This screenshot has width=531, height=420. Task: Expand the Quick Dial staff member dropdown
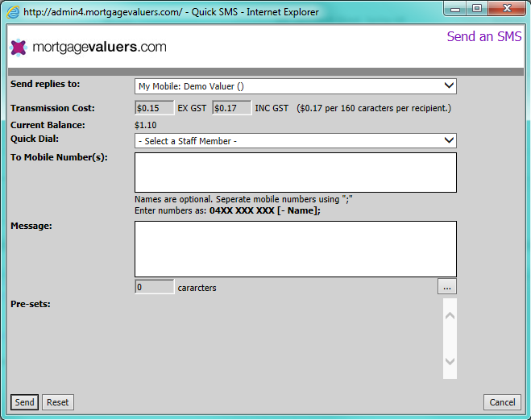pyautogui.click(x=295, y=141)
